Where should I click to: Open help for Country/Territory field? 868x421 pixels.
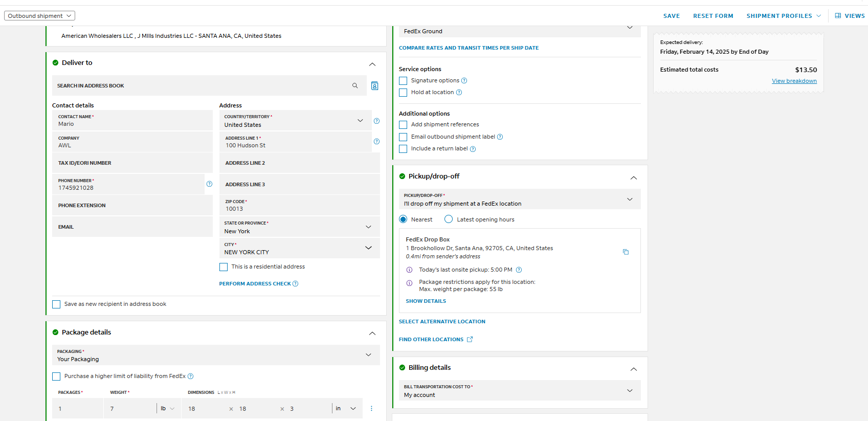point(376,121)
